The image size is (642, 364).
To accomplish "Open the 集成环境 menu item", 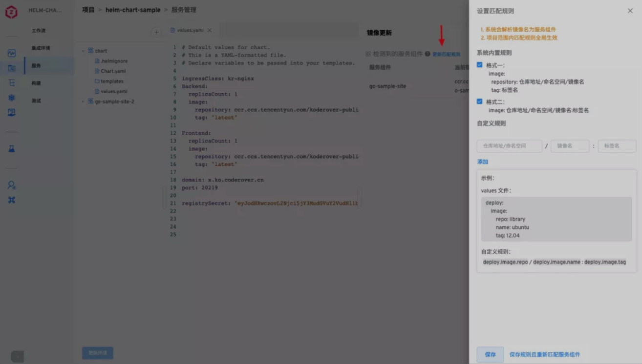I will (x=41, y=48).
